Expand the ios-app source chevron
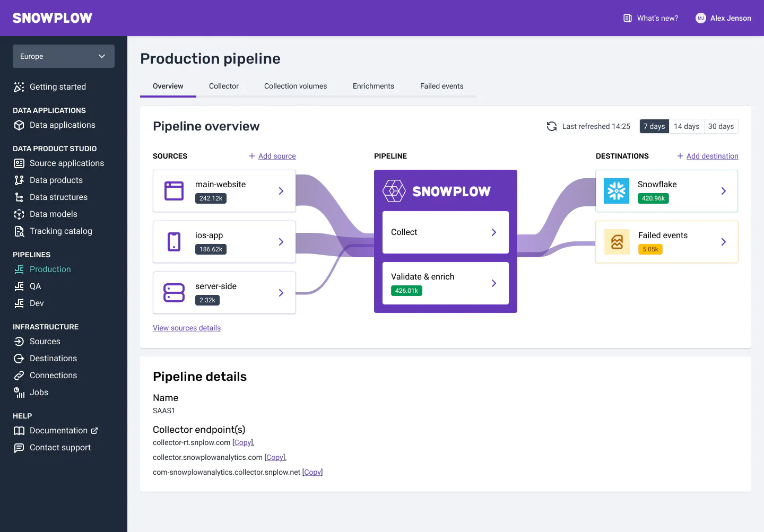 click(x=281, y=242)
